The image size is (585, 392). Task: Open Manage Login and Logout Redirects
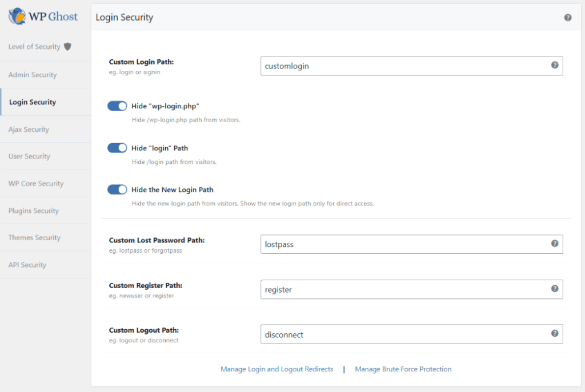tap(277, 369)
